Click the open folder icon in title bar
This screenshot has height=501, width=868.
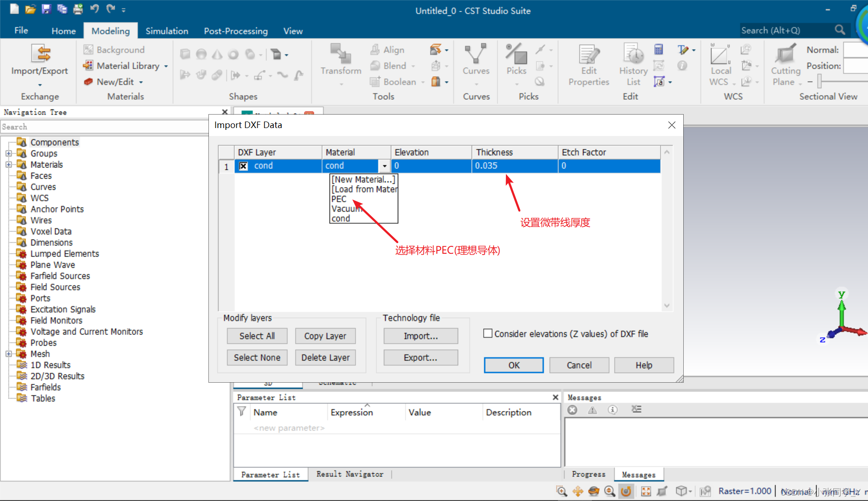[x=31, y=9]
